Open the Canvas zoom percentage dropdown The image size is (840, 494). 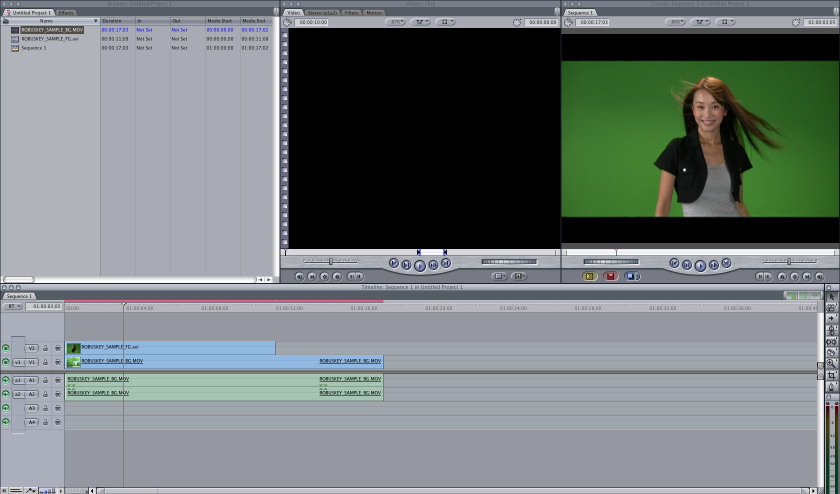676,22
